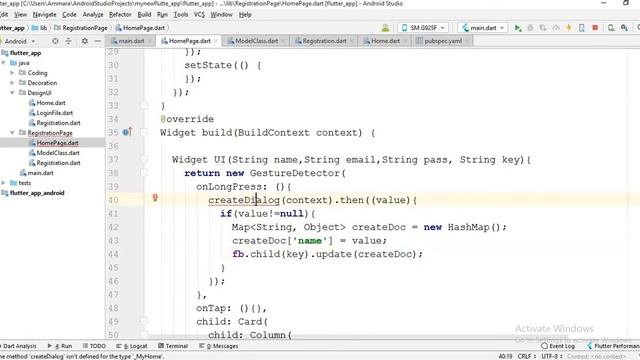Screen dimensions: 640x360
Task: Toggle code fold at line 37
Action: pos(144,160)
